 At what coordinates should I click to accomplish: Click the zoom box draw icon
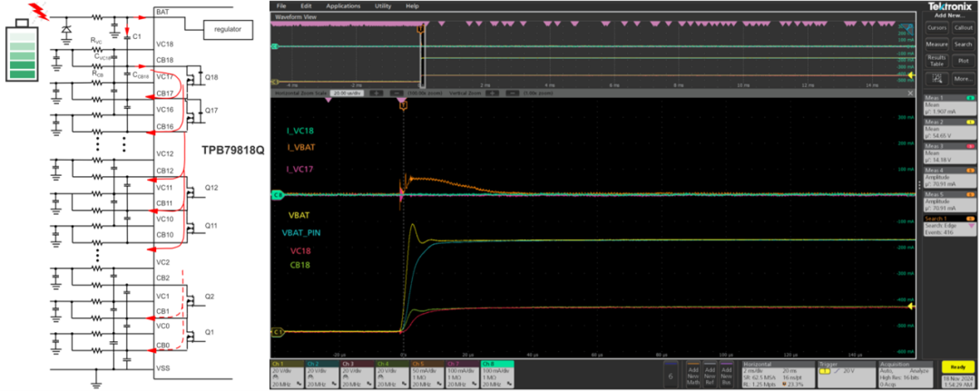tap(937, 77)
